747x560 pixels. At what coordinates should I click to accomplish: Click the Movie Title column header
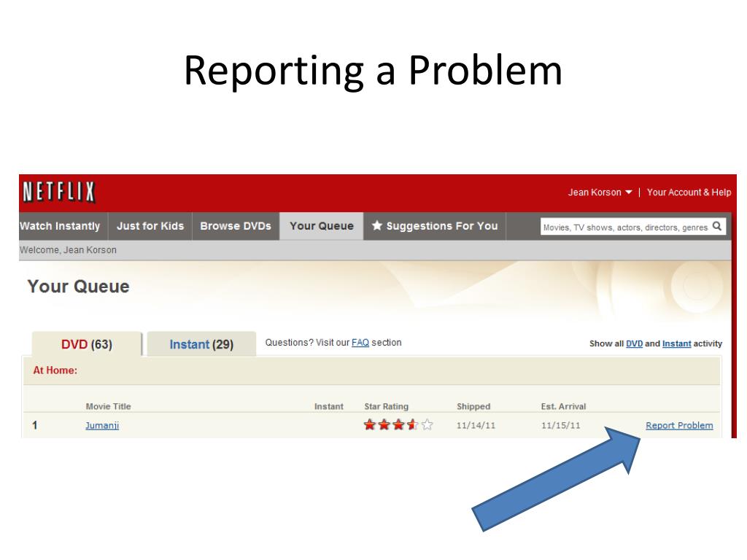tap(108, 407)
